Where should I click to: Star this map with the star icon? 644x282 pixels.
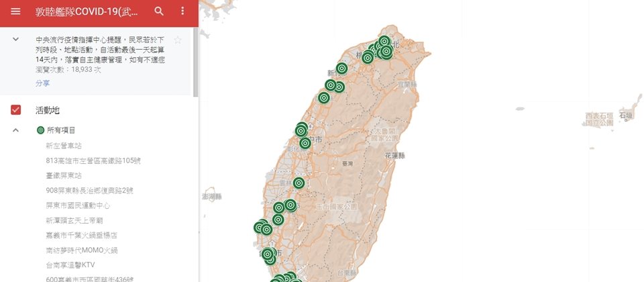177,40
